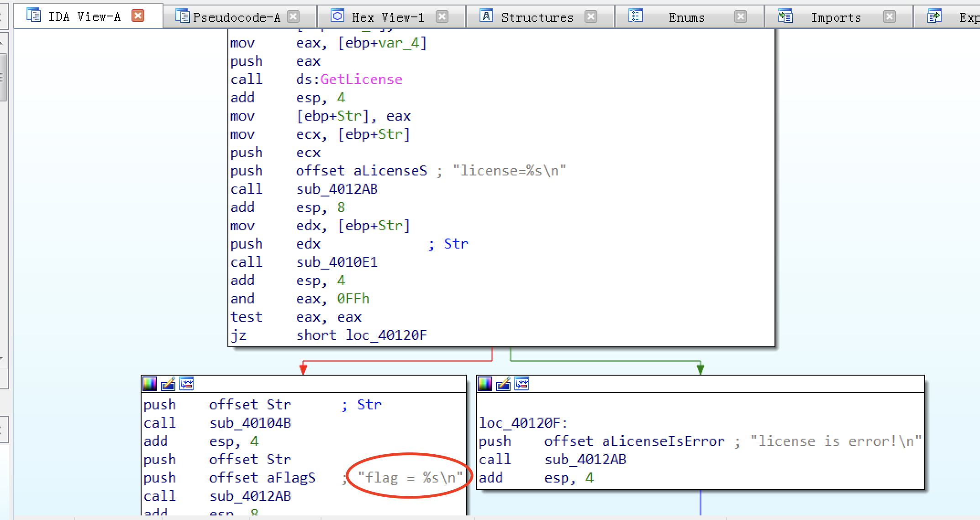
Task: Click the loc_40120F jump target in jz line
Action: click(x=386, y=335)
